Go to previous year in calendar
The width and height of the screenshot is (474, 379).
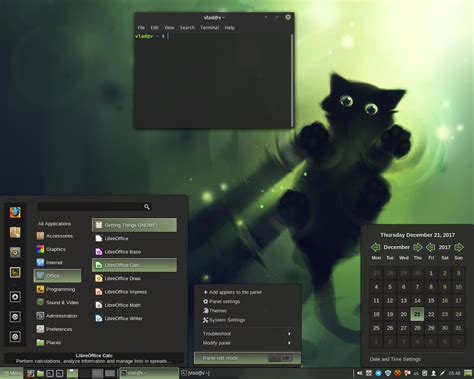(431, 247)
